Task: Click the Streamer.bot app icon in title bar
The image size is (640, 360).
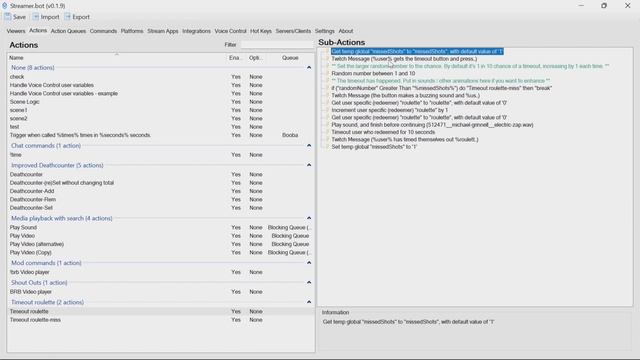Action: click(x=4, y=6)
